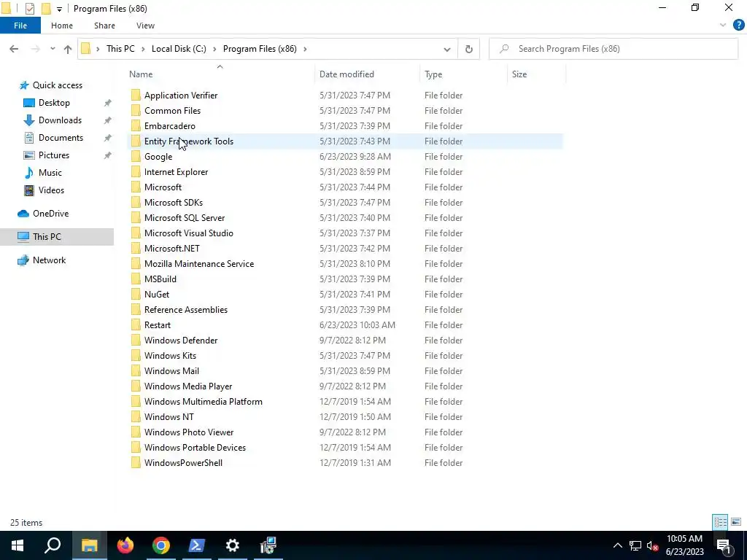Open Settings gear from the taskbar
Screen dimensions: 747x560
[x=233, y=545]
